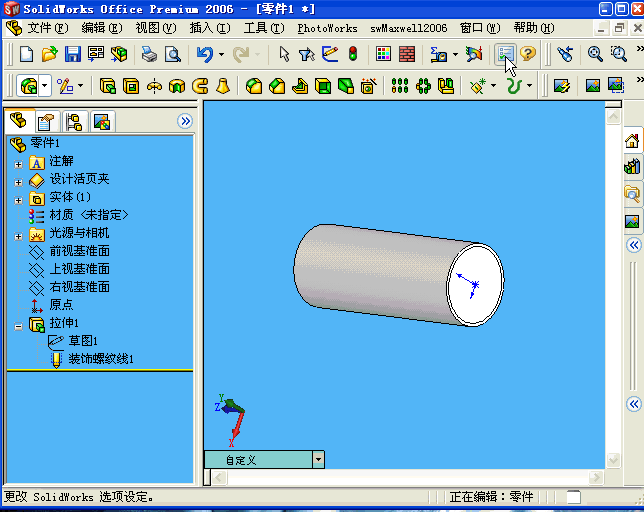Open the Undo dropdown arrow
The height and width of the screenshot is (512, 644).
tap(221, 54)
